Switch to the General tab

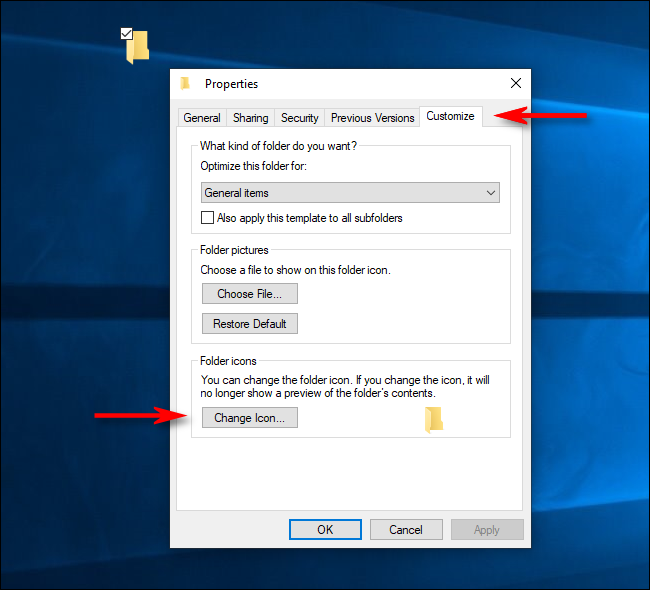[x=202, y=118]
